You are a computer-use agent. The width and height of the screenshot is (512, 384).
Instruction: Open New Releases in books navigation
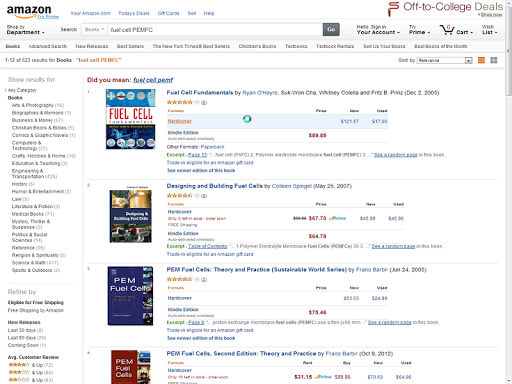point(92,46)
